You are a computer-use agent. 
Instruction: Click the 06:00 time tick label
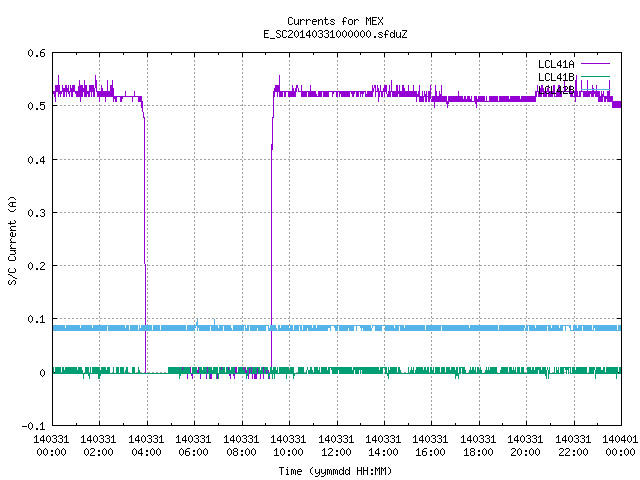[193, 452]
